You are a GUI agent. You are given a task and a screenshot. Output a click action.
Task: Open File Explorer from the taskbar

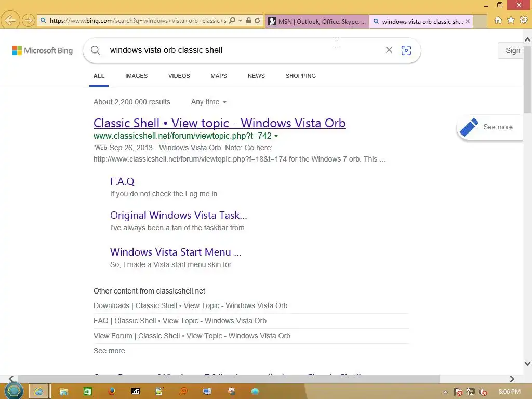click(x=63, y=392)
